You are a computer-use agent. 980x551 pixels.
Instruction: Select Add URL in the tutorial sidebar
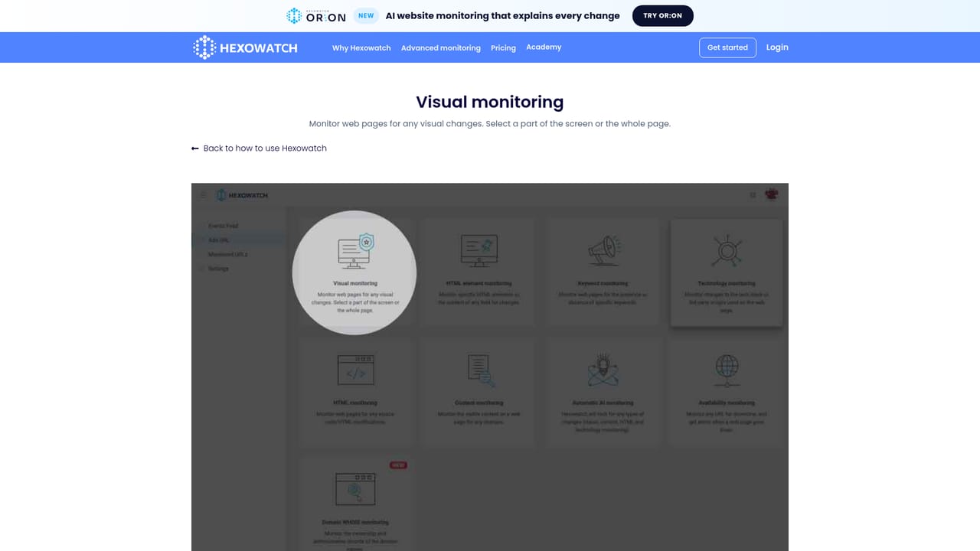219,240
